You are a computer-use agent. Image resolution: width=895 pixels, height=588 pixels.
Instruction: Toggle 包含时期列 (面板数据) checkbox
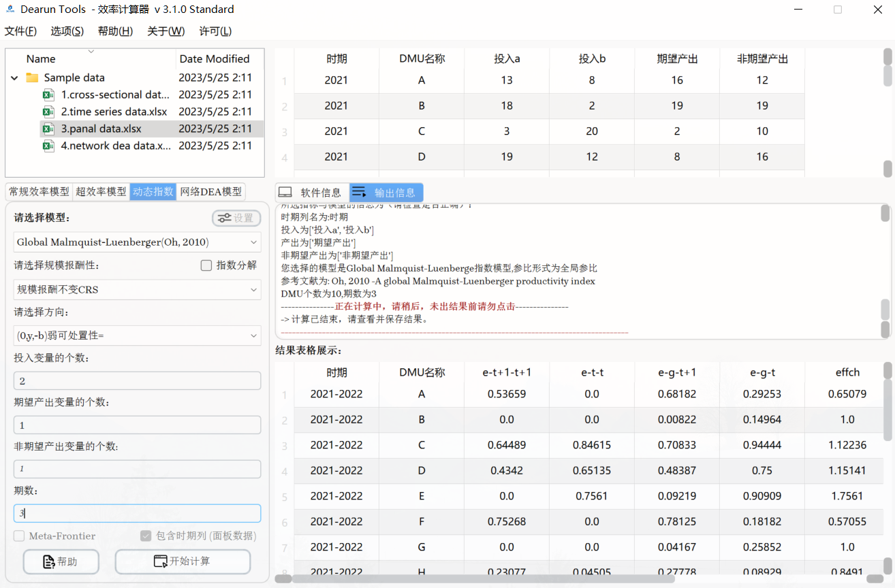(146, 536)
